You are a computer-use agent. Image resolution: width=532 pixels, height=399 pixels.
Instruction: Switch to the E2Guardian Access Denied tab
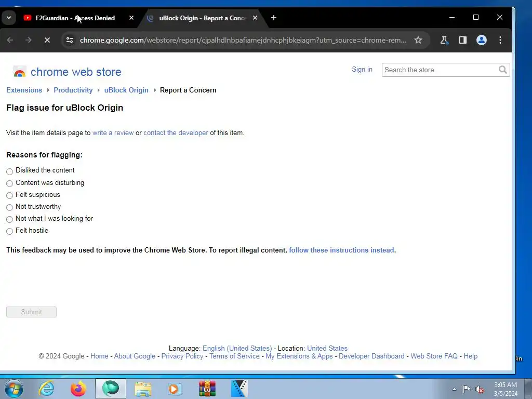coord(75,18)
